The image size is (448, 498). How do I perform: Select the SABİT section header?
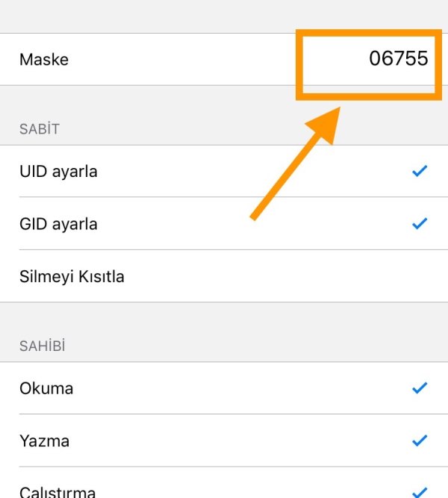pyautogui.click(x=40, y=129)
